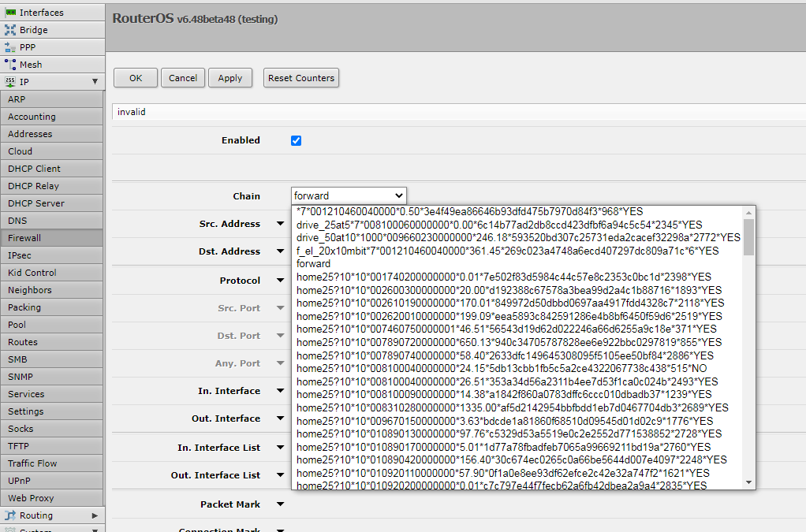The width and height of the screenshot is (806, 532).
Task: Click the Interfaces menu icon
Action: (x=10, y=13)
